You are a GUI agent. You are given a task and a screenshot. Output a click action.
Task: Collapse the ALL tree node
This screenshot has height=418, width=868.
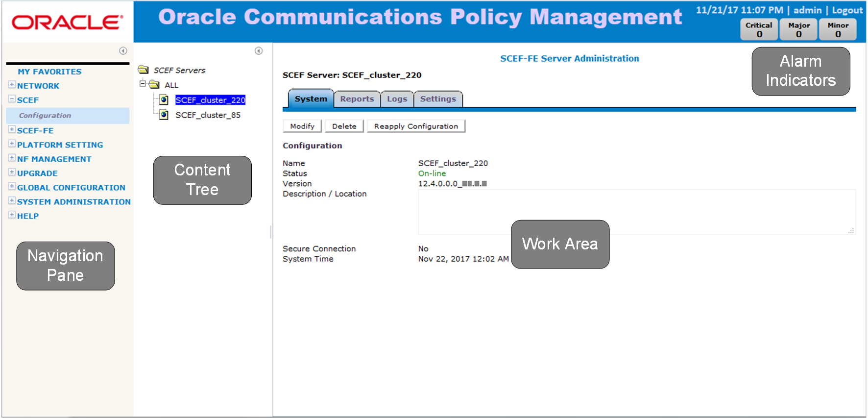click(x=143, y=84)
